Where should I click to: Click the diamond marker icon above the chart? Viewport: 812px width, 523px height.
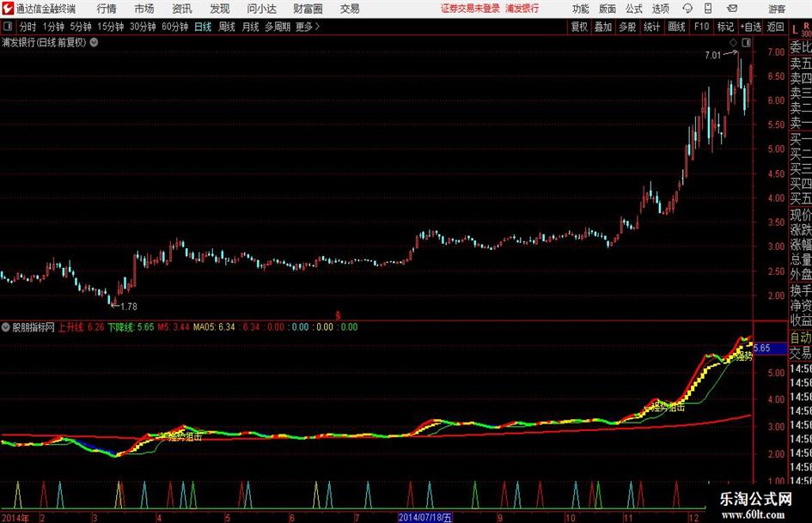733,42
